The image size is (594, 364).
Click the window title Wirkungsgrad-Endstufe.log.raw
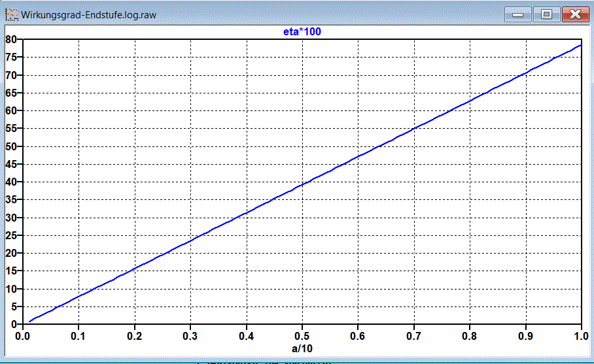(x=89, y=15)
